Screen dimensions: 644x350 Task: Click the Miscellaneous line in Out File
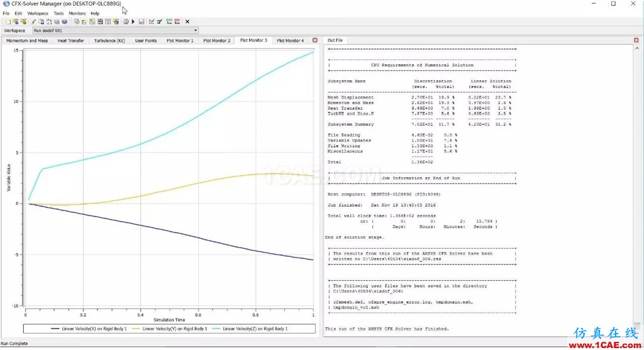click(x=392, y=151)
